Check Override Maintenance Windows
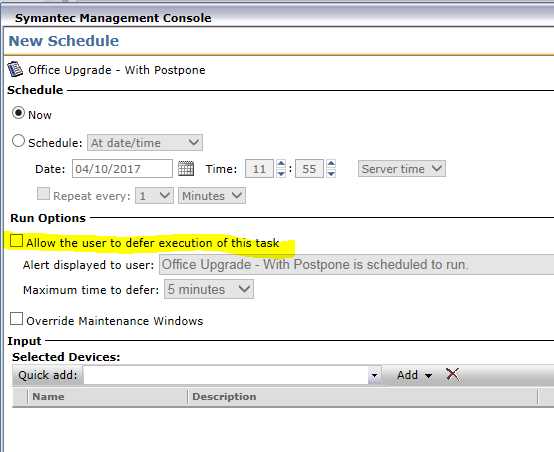The height and width of the screenshot is (452, 554). (x=16, y=318)
